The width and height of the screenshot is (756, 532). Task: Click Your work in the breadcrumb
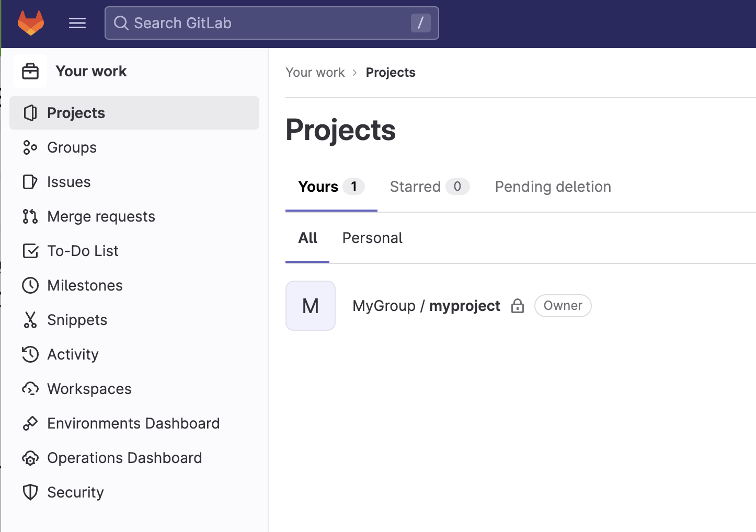click(x=315, y=72)
